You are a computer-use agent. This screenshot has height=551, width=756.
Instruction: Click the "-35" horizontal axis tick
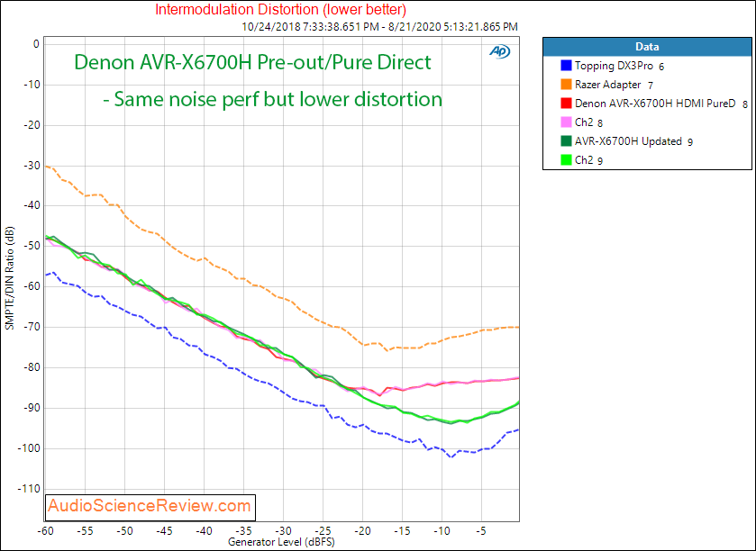(x=243, y=531)
